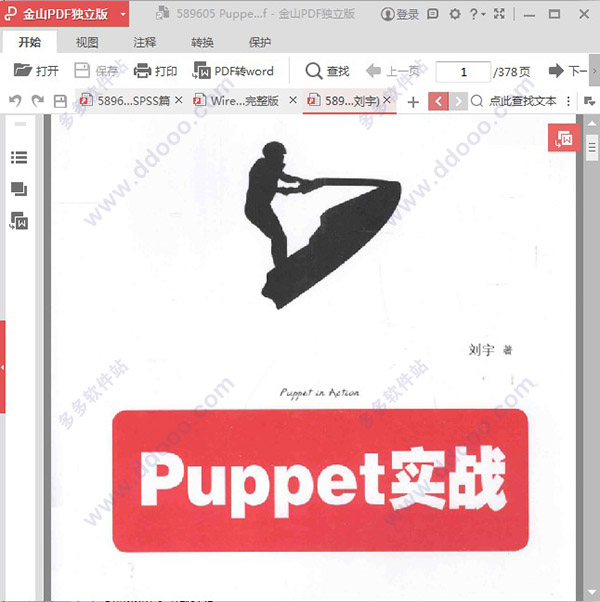The image size is (600, 602).
Task: Toggle fullscreen with the expand arrows icon
Action: click(x=499, y=14)
